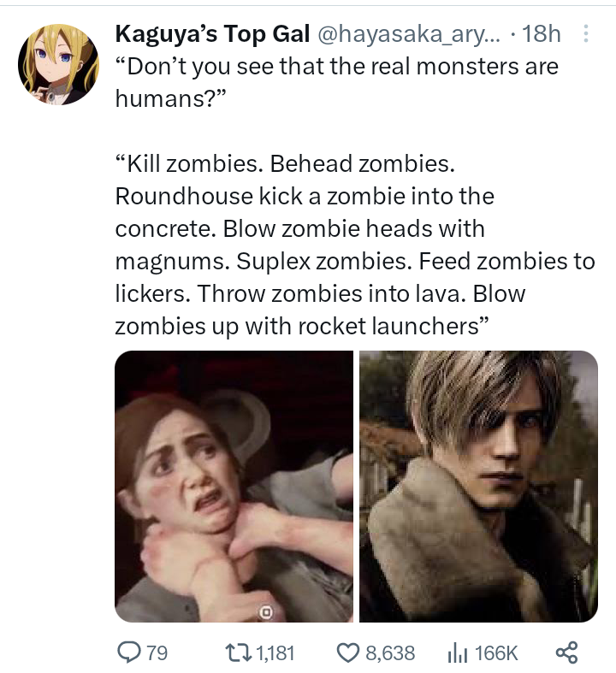Click the "real monsters are humans" quote text
This screenshot has height=673, width=616.
[x=335, y=66]
